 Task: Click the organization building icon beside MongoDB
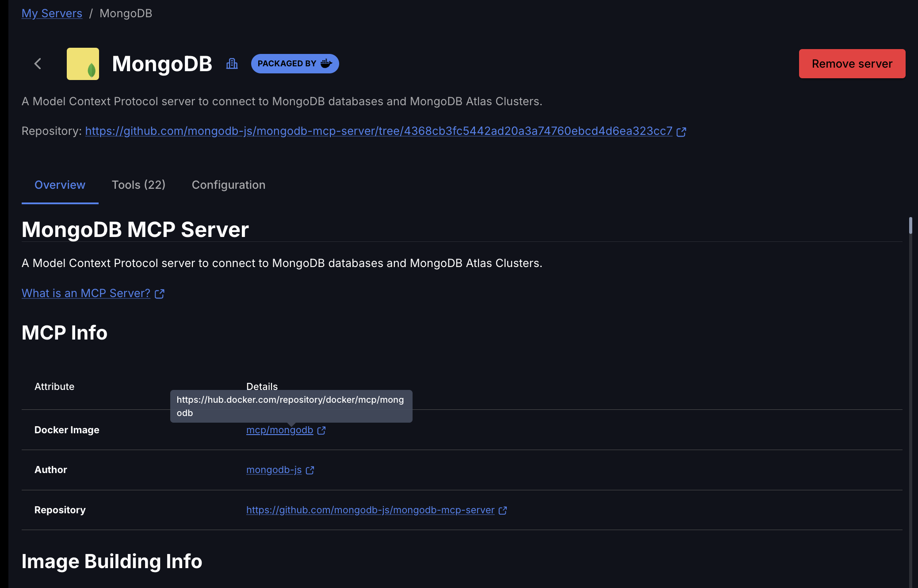(x=232, y=64)
